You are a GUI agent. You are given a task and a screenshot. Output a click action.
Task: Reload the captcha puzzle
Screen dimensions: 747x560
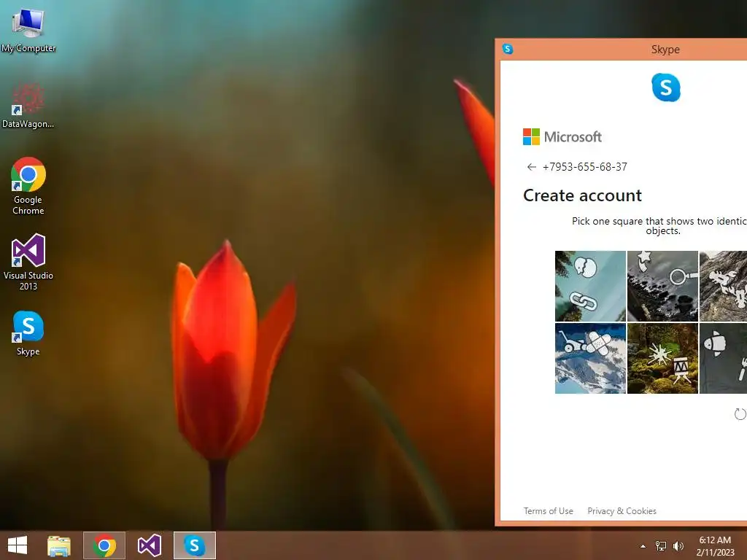click(740, 414)
